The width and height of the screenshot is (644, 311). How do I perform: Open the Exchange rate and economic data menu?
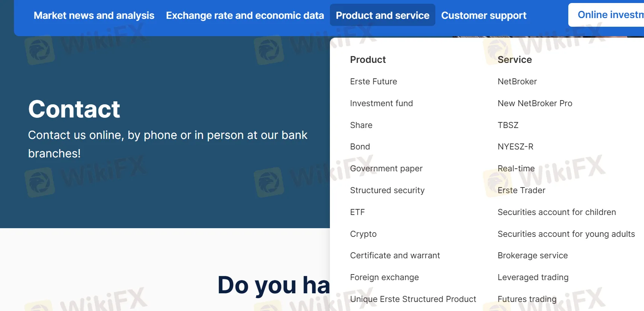(x=245, y=15)
